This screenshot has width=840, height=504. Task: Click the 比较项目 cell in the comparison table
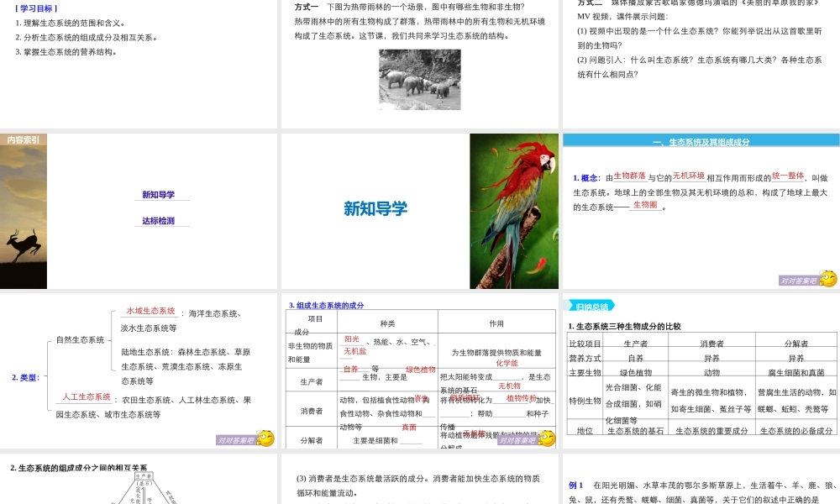[585, 344]
